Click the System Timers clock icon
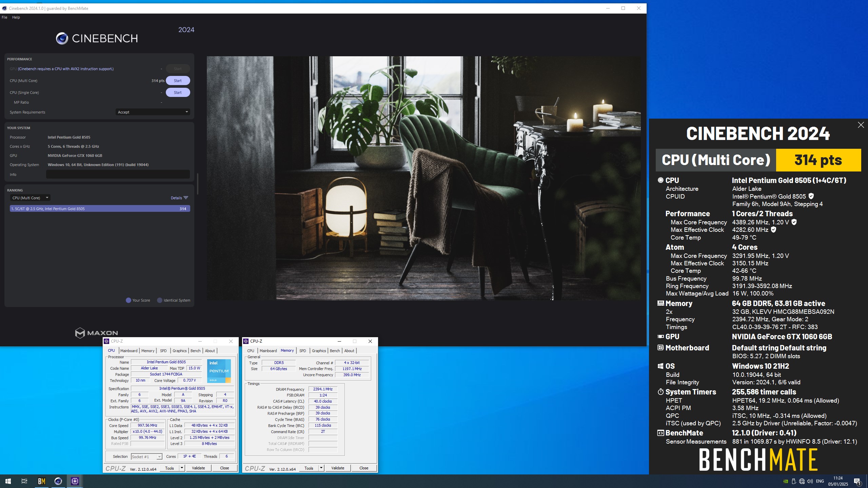The image size is (868, 488). click(660, 392)
